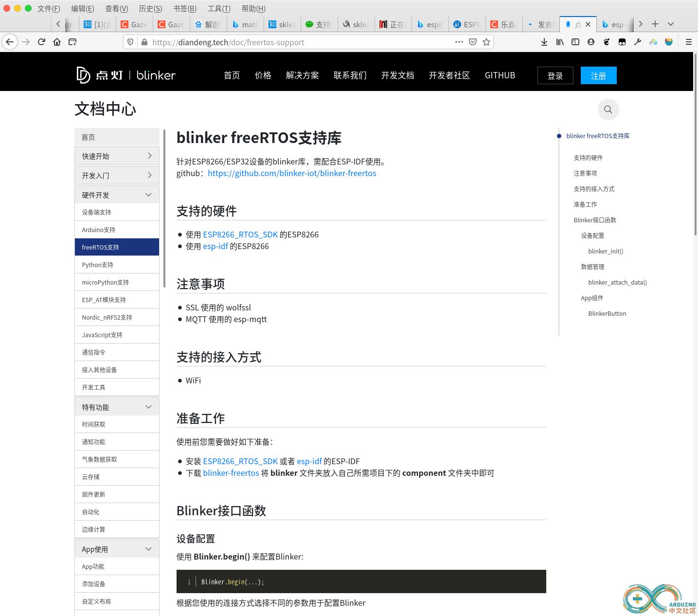Toggle the browser sidebar view
The width and height of the screenshot is (698, 616).
click(x=575, y=42)
